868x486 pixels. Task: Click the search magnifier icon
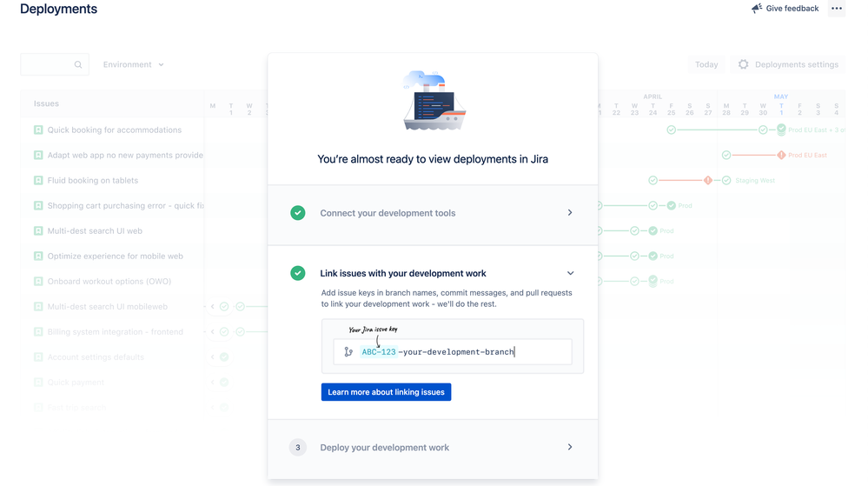(78, 65)
